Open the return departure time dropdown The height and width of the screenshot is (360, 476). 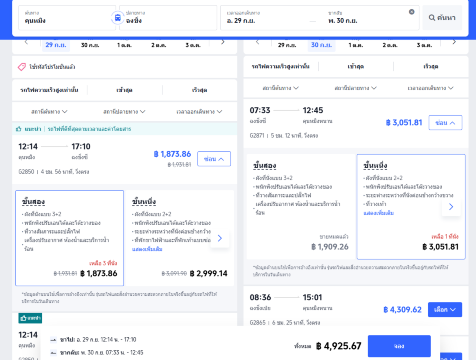431,88
